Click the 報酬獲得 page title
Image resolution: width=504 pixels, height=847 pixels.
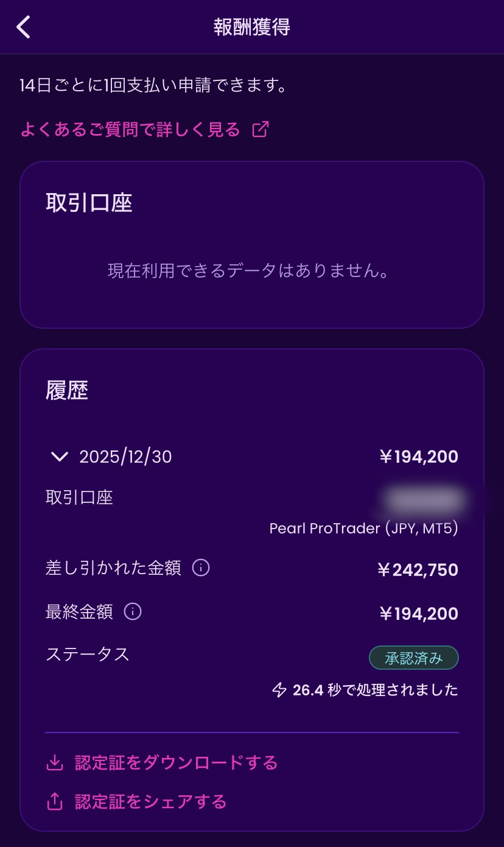pos(251,27)
